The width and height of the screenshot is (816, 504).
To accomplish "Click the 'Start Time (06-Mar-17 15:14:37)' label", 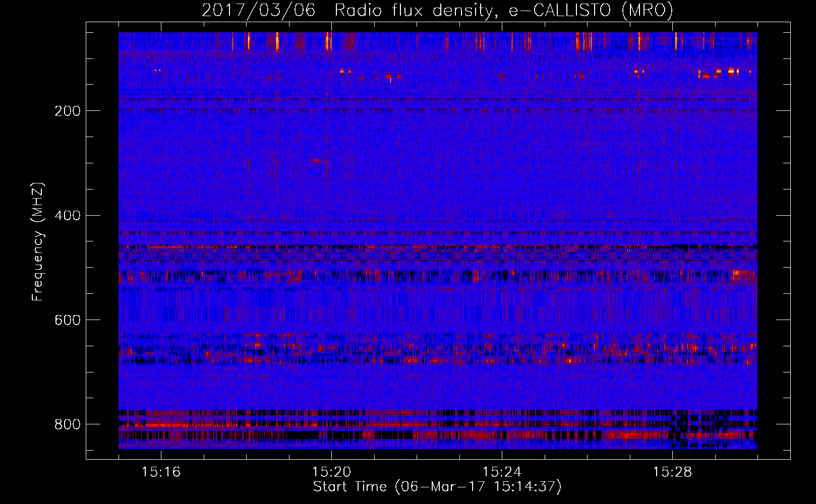I will pos(437,487).
